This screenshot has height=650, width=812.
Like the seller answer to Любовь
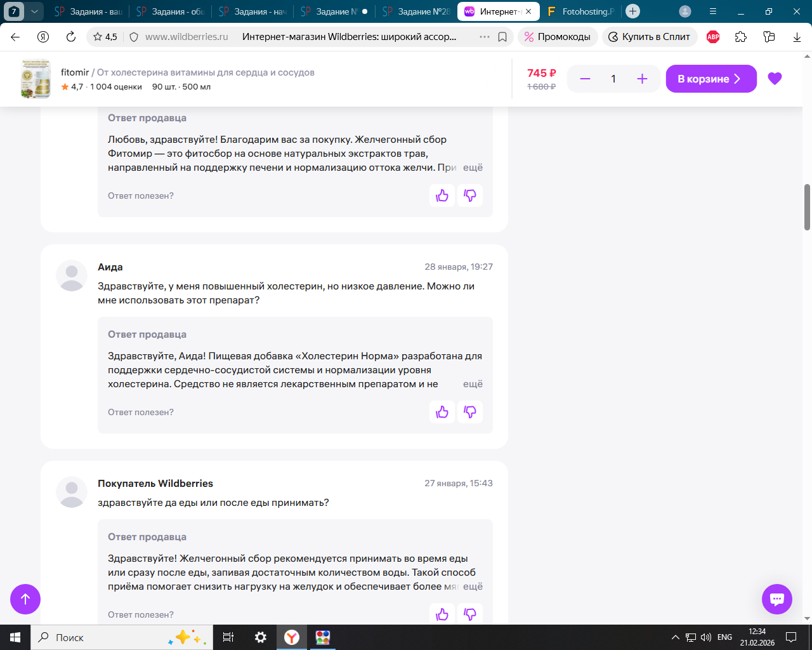coord(442,196)
